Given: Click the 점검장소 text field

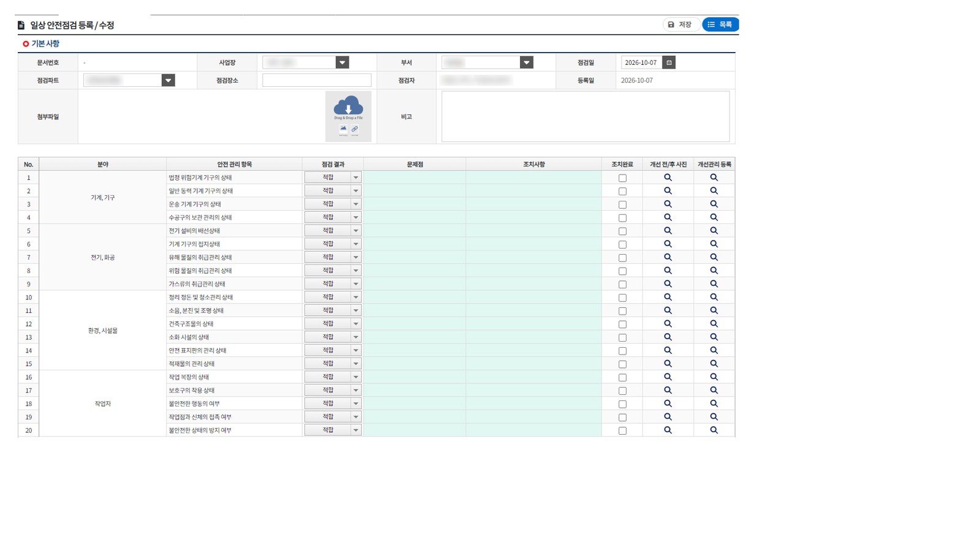Looking at the screenshot, I should pyautogui.click(x=317, y=80).
